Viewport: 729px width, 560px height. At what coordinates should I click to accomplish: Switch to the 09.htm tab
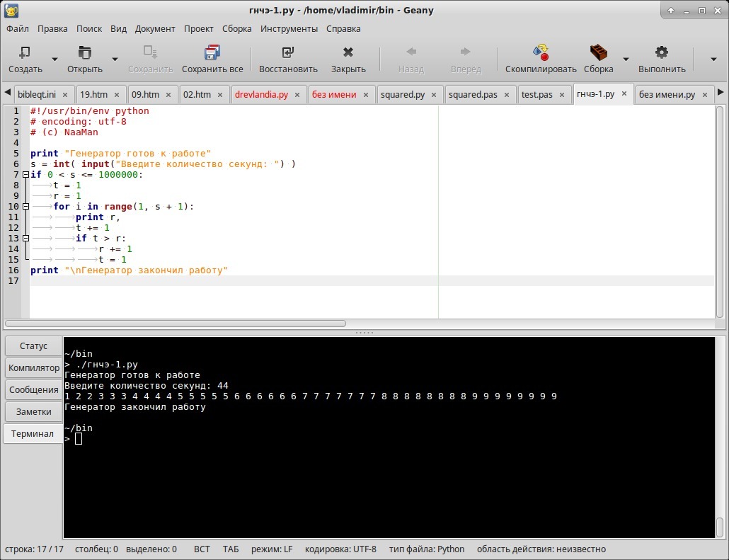click(x=145, y=94)
